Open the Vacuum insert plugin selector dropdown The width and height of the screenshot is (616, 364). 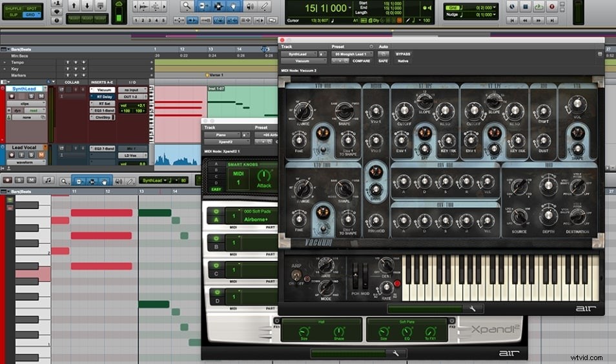pos(303,61)
